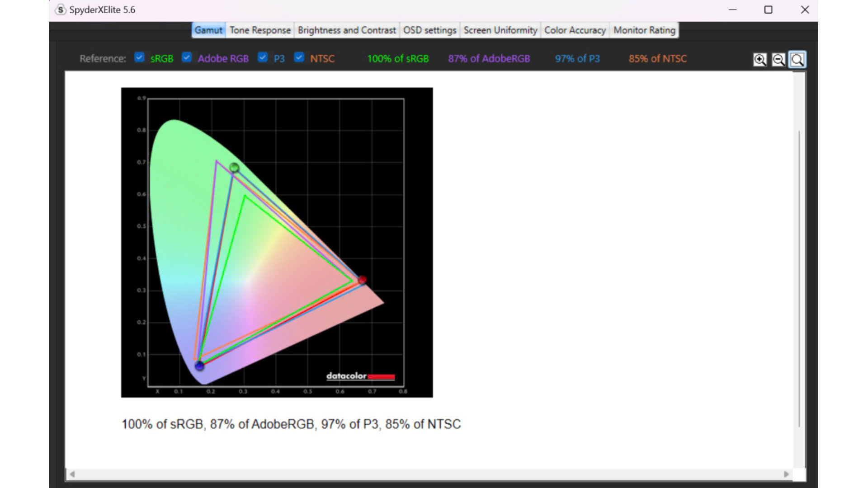Select the Screen Uniformity tab
This screenshot has width=868, height=488.
pos(500,30)
